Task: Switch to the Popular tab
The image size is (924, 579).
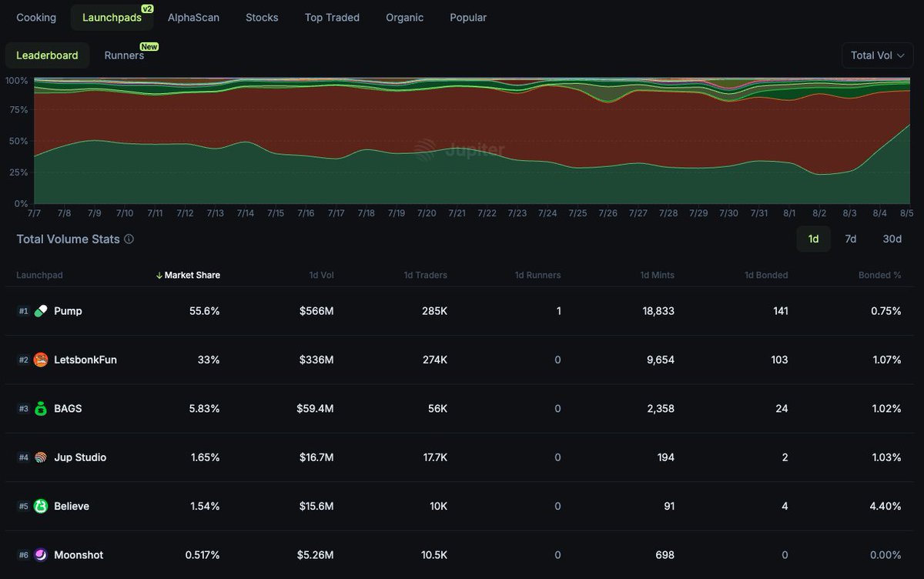Action: tap(468, 17)
